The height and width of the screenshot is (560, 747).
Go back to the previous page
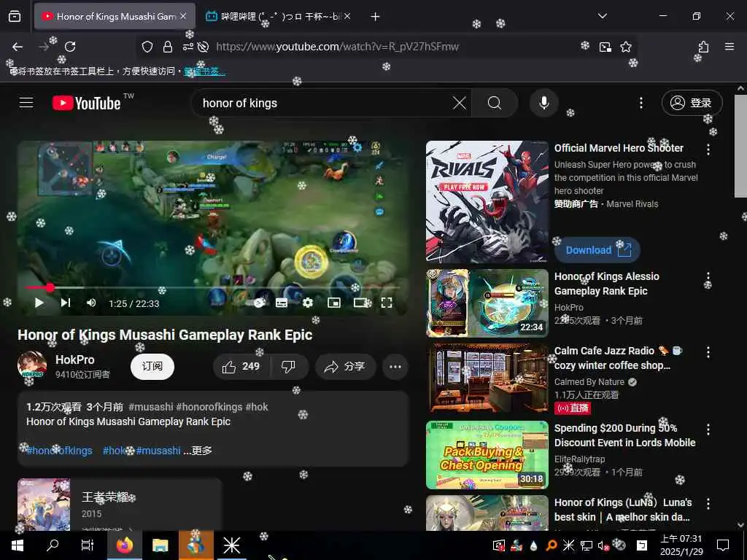pos(18,47)
